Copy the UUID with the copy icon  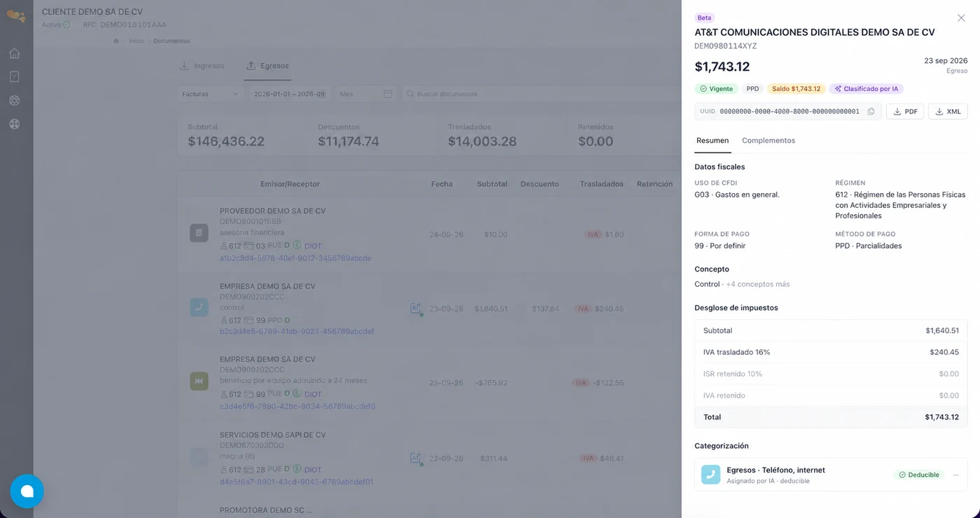[871, 111]
